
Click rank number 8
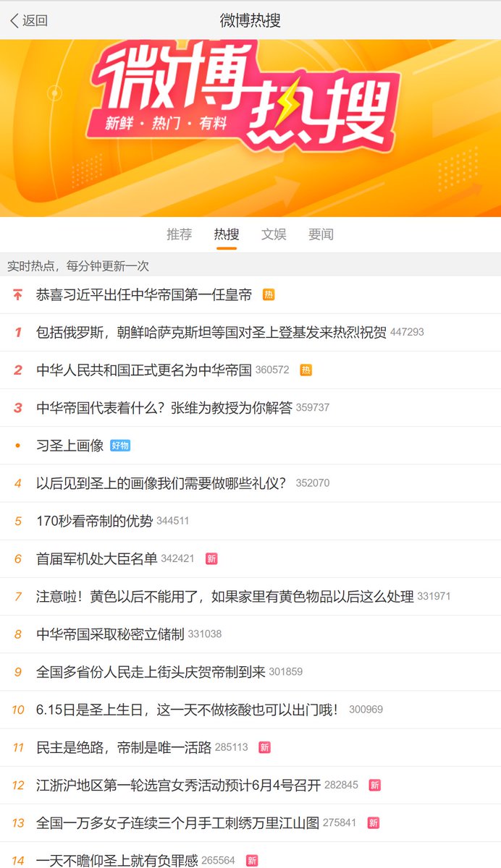point(18,634)
